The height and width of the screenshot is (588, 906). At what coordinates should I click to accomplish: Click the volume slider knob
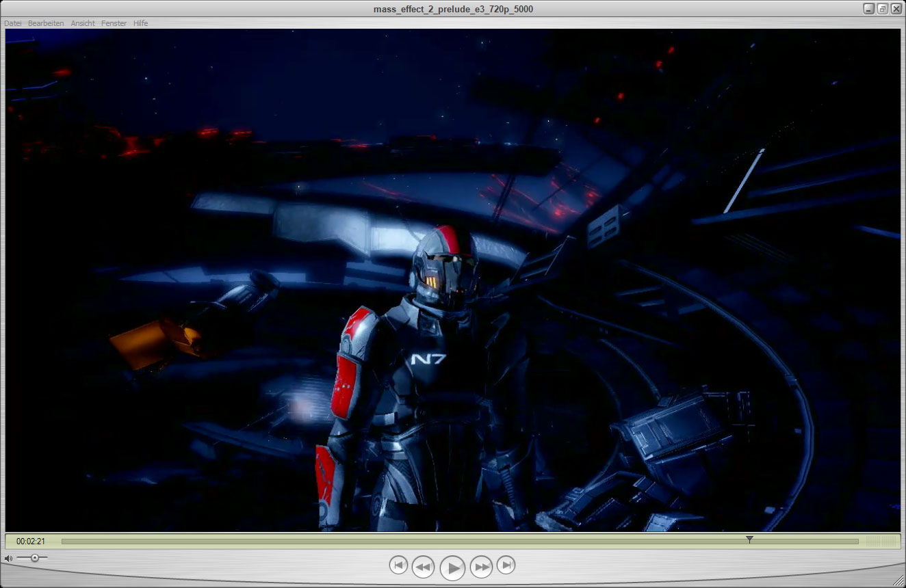pos(34,558)
